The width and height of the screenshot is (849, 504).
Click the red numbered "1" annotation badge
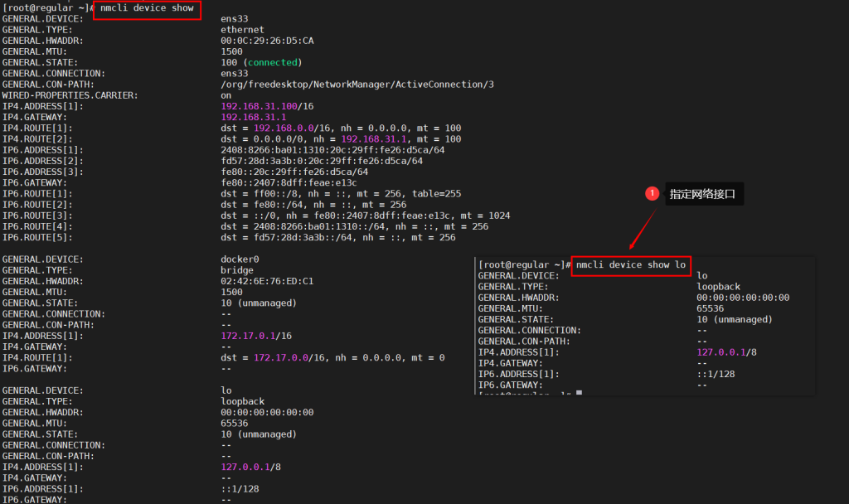pyautogui.click(x=652, y=193)
